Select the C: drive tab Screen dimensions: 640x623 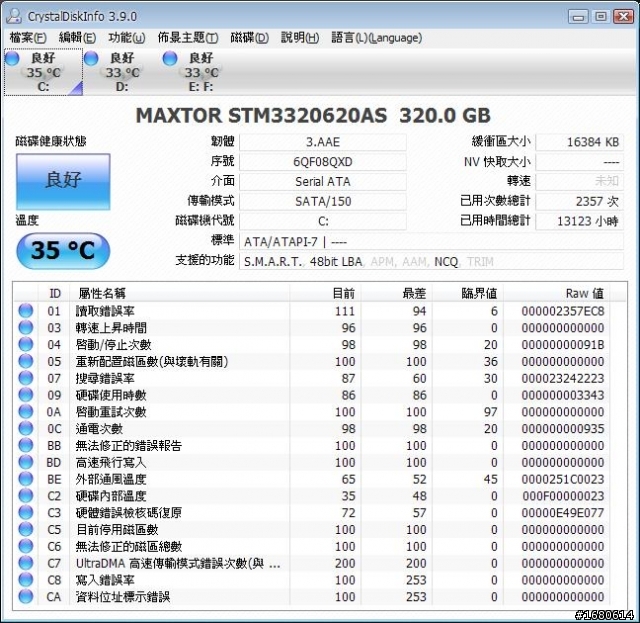(43, 72)
